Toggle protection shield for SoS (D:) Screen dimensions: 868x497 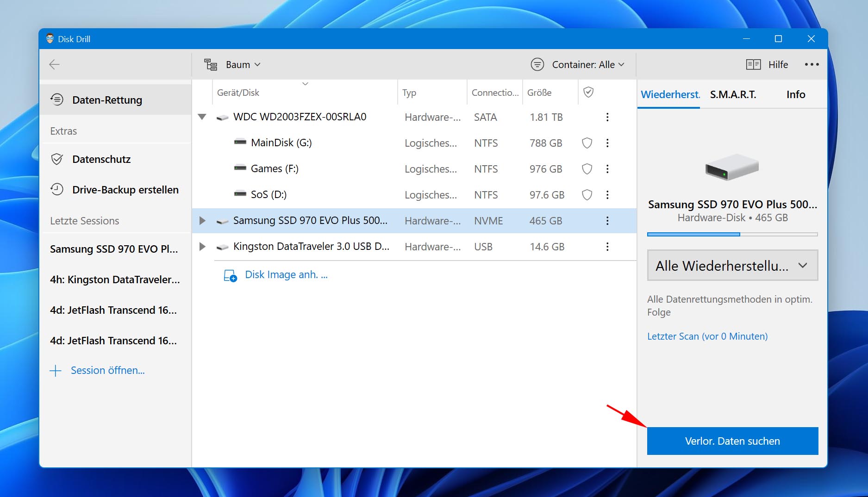587,195
